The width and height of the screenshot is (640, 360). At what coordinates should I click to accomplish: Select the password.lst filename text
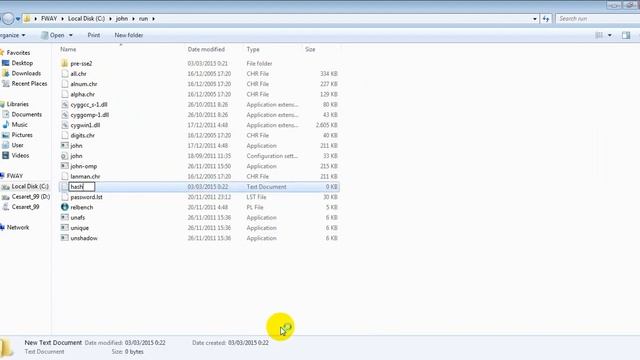click(x=86, y=197)
